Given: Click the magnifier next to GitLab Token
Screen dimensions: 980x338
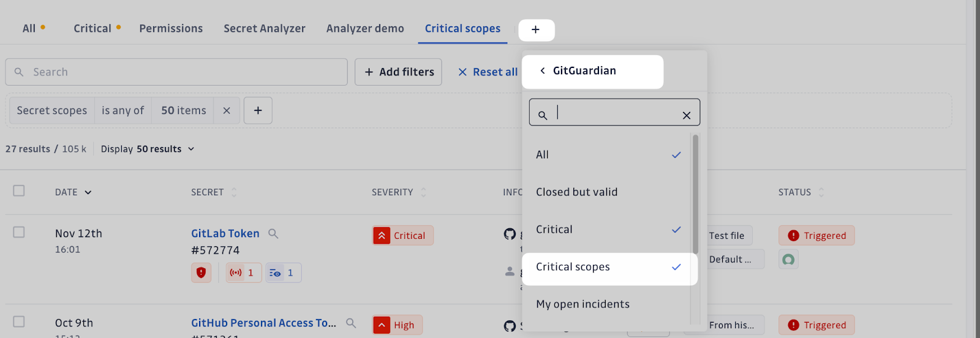Looking at the screenshot, I should click(x=273, y=233).
